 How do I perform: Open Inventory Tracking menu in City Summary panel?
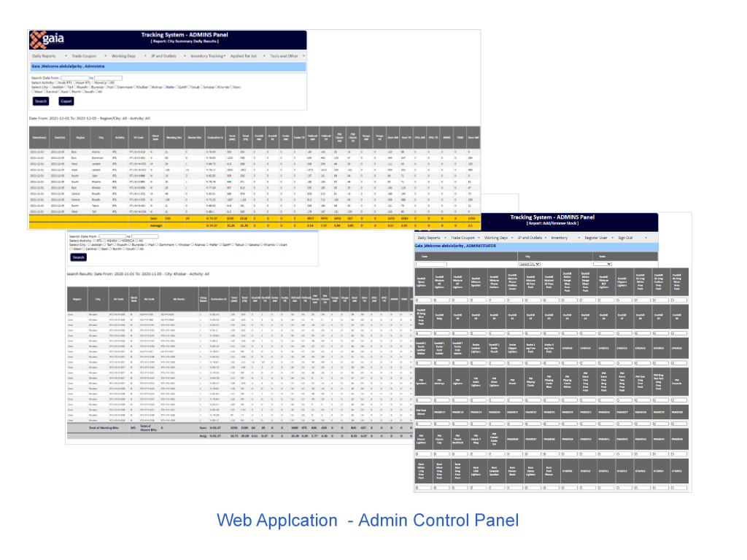[x=208, y=56]
